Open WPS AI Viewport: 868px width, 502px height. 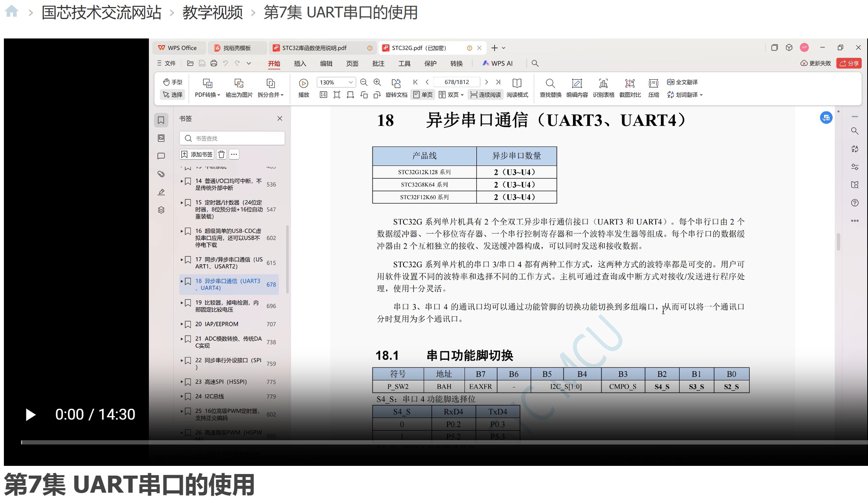[498, 63]
